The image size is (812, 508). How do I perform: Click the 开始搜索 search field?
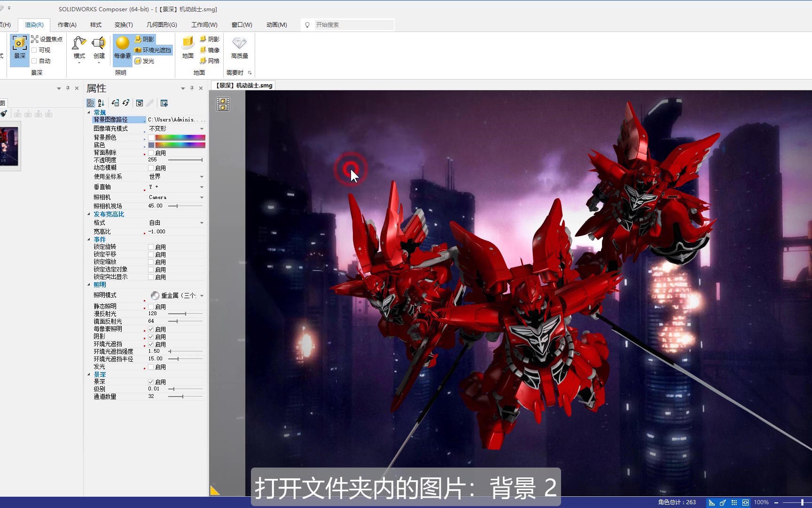353,25
